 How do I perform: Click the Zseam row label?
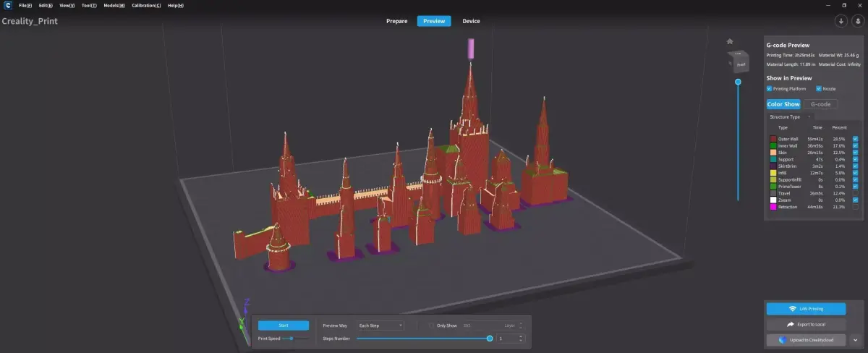tap(785, 200)
